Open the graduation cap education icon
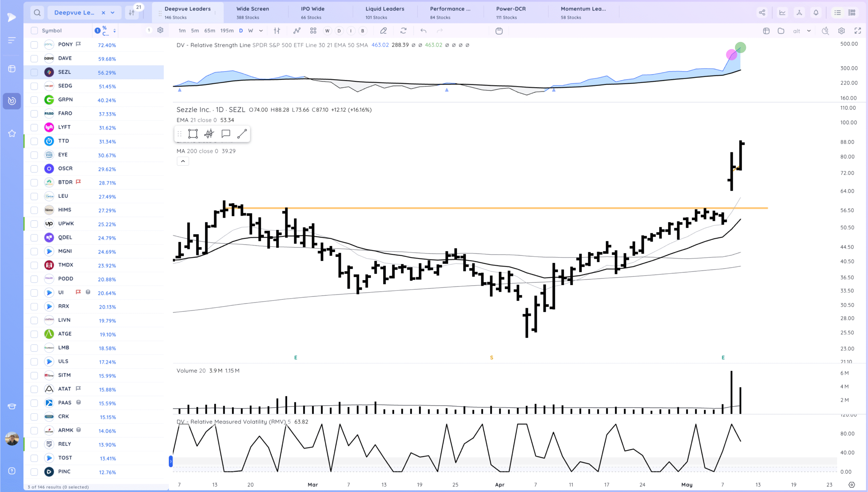Viewport: 868px width, 492px height. click(x=12, y=406)
